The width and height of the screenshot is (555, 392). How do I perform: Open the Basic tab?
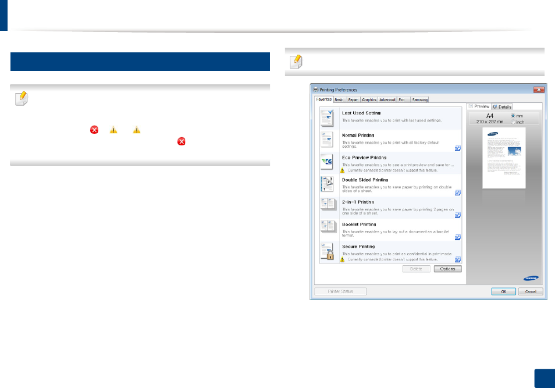tap(339, 100)
